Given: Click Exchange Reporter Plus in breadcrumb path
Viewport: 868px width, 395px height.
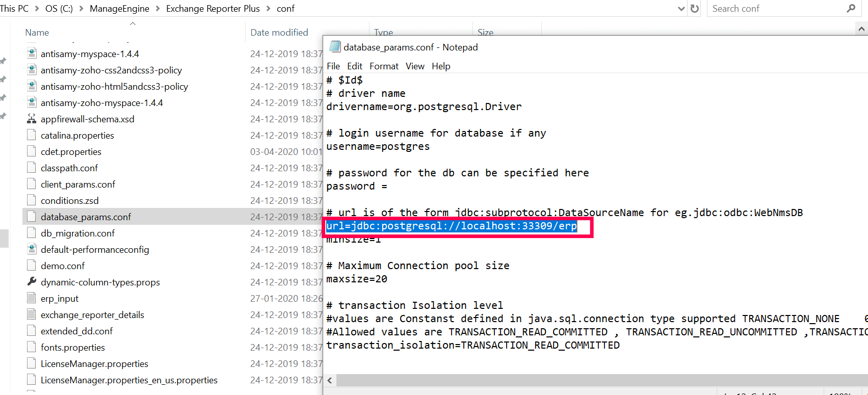Looking at the screenshot, I should (x=213, y=9).
